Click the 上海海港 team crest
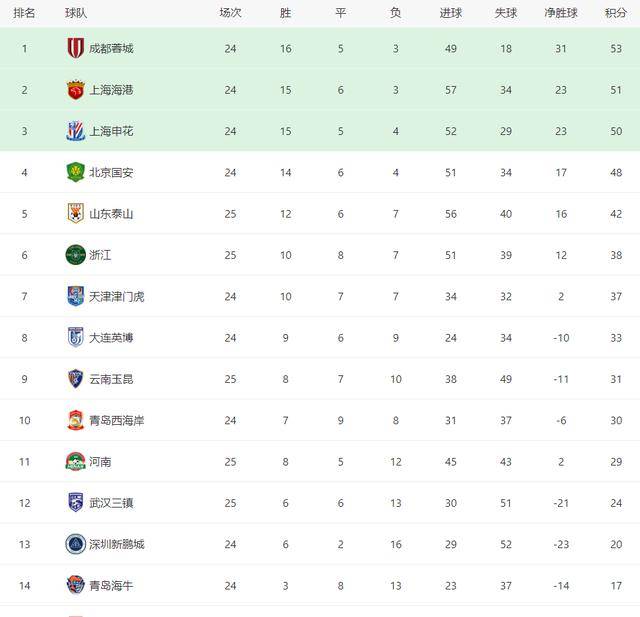This screenshot has height=617, width=640. (x=76, y=89)
